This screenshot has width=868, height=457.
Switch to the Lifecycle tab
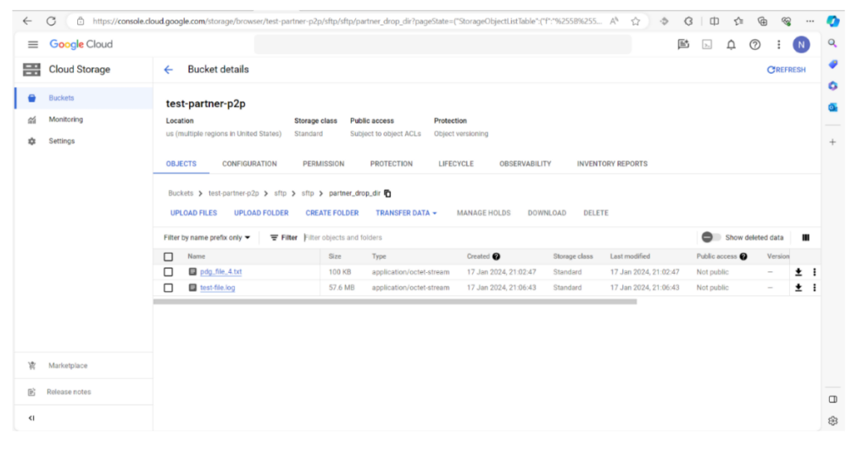coord(456,164)
